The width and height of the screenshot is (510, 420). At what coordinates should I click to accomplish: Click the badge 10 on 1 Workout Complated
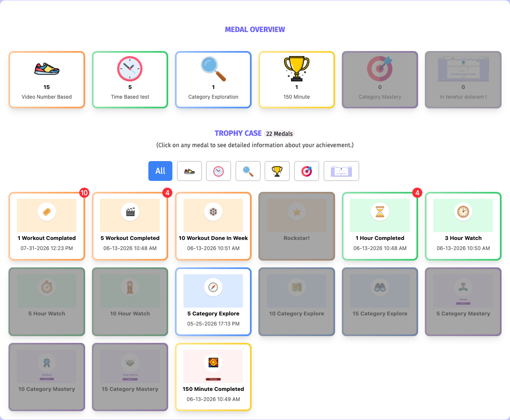click(84, 193)
